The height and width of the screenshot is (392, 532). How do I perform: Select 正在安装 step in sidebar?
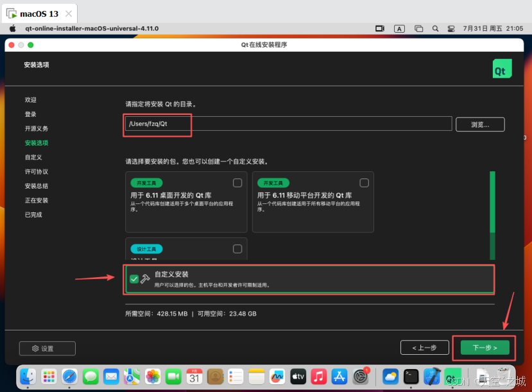click(37, 200)
